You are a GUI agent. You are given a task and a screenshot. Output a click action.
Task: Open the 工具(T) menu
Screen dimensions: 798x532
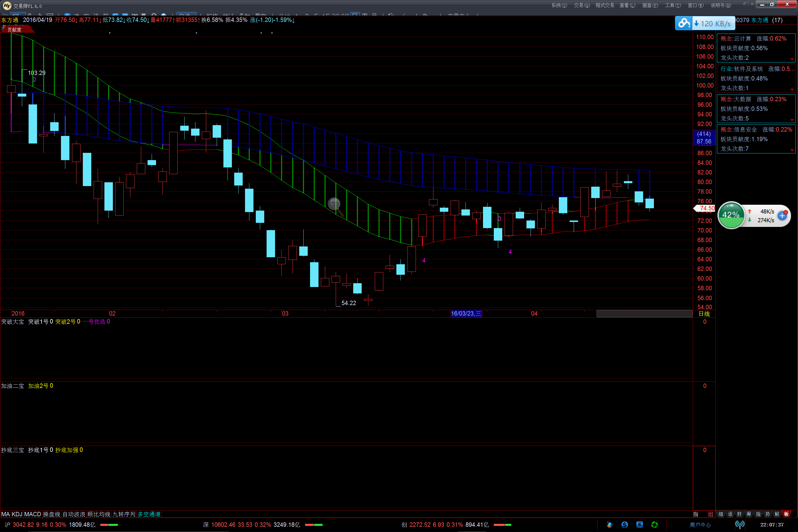coord(673,5)
